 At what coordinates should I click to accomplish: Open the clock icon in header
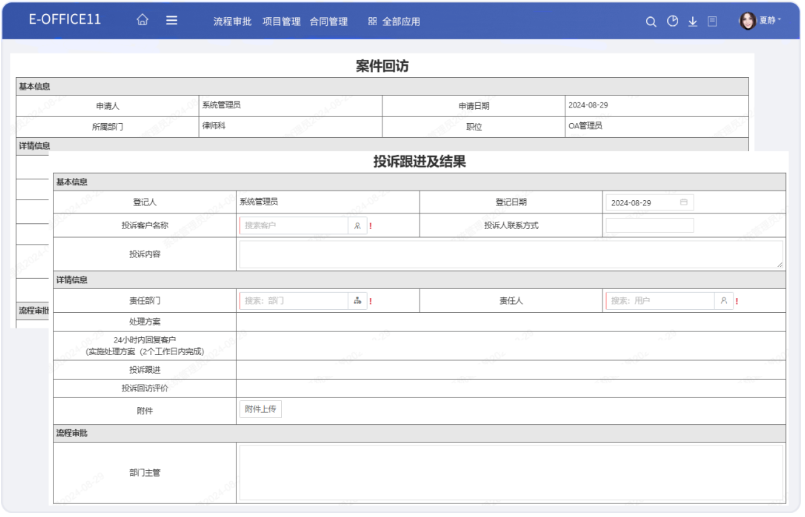(672, 21)
